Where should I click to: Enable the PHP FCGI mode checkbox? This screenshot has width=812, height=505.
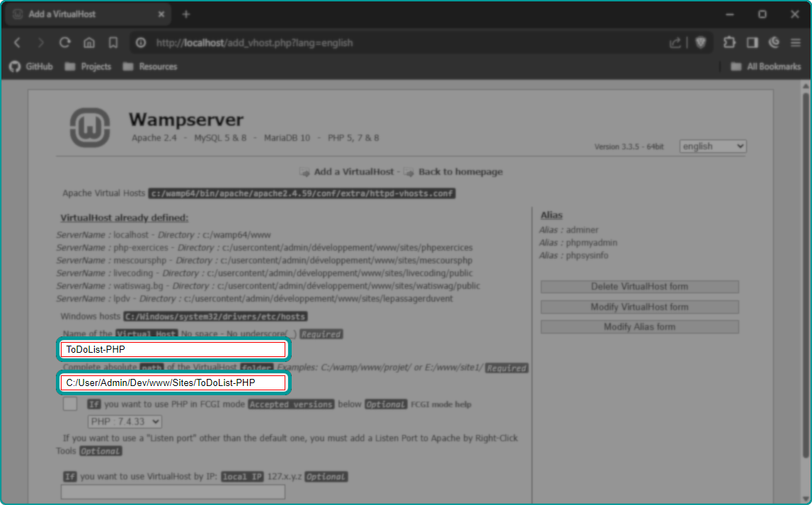[70, 404]
